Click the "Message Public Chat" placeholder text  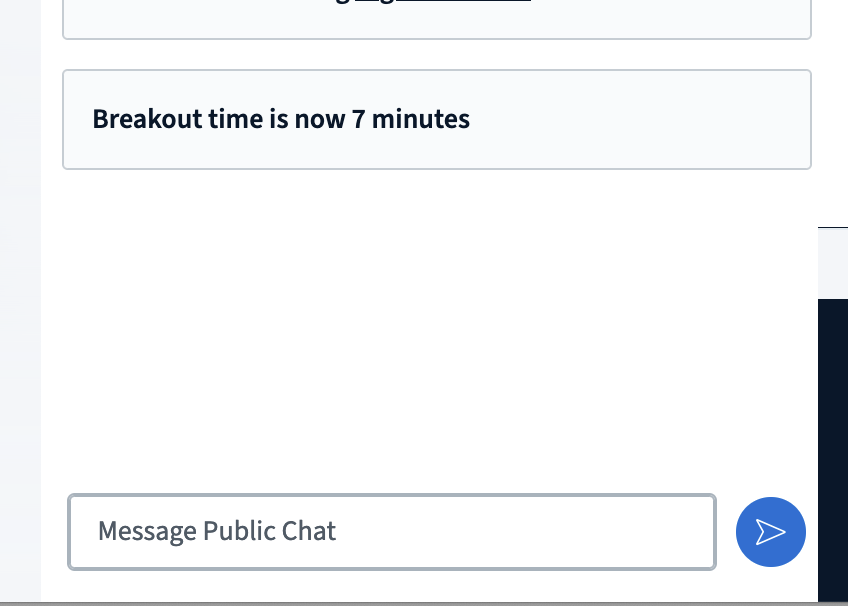(217, 531)
